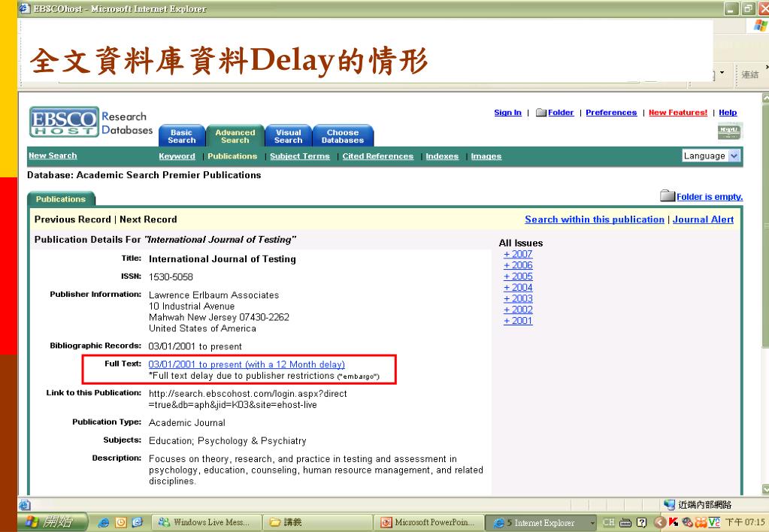
Task: Expand the 2006 issues list
Action: 518,265
